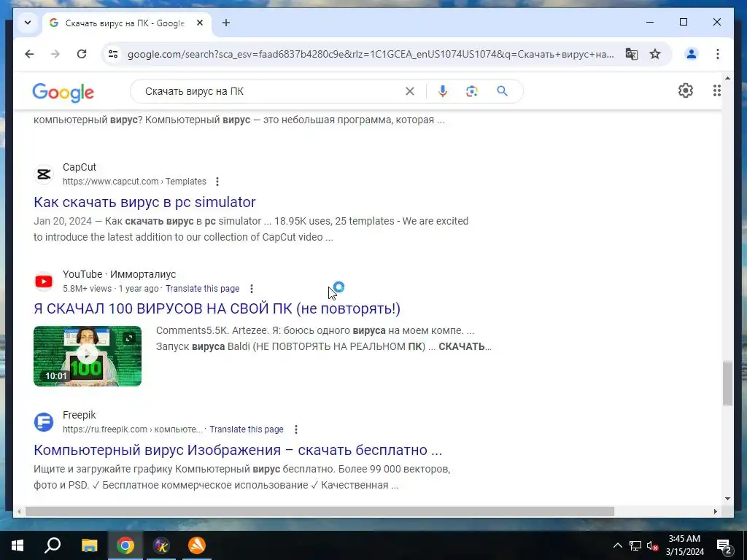747x560 pixels.
Task: Click the Chrome taskbar icon
Action: [x=125, y=545]
